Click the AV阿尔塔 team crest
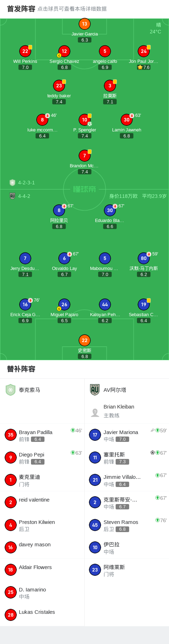This screenshot has width=169, height=644. point(95,390)
